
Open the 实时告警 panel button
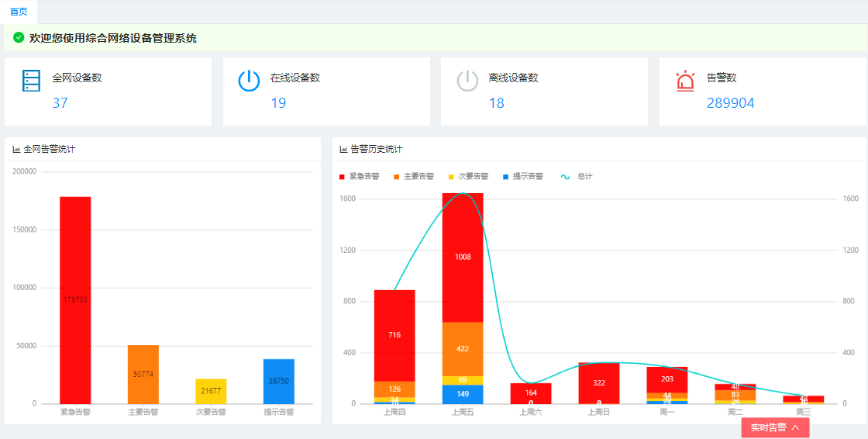(775, 427)
